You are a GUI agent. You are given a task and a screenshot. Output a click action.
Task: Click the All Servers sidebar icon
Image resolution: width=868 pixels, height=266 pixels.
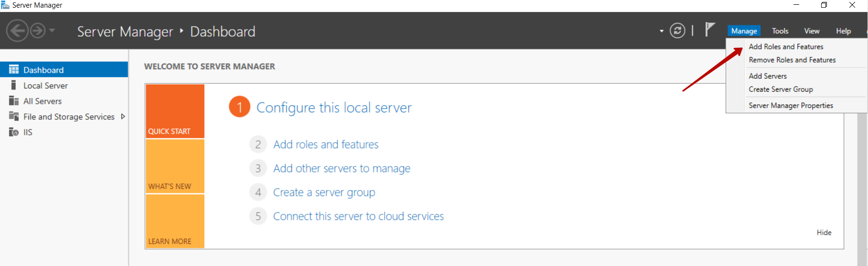tap(13, 101)
